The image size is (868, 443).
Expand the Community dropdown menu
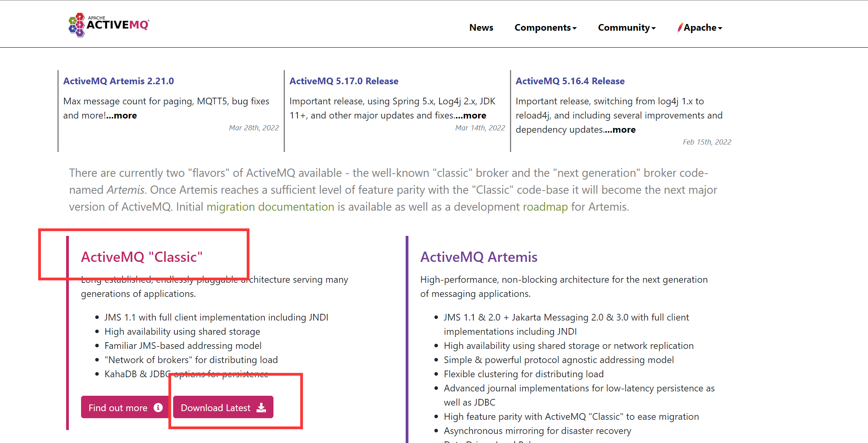pyautogui.click(x=626, y=28)
